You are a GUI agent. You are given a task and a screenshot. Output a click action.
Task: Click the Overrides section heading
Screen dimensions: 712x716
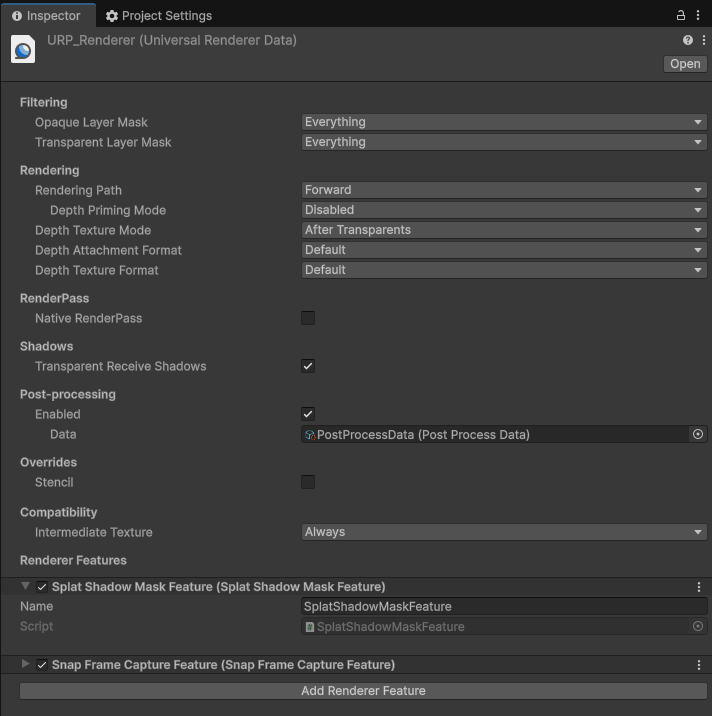coord(48,462)
